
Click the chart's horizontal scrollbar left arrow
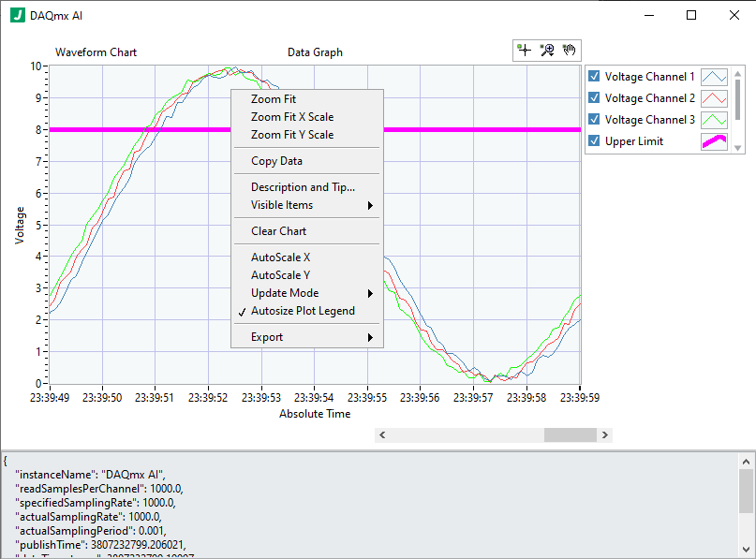coord(382,435)
